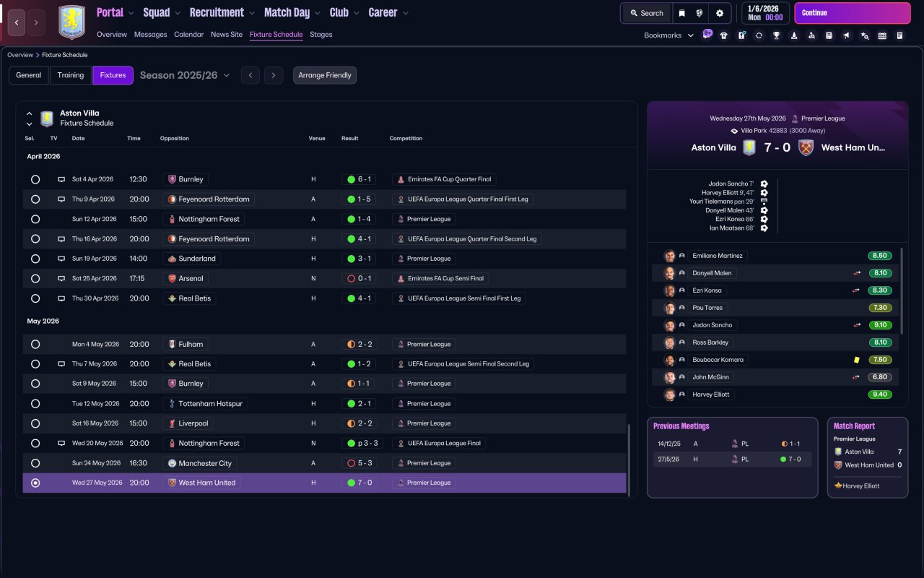
Task: Select the radio button for the Arsenal fixture
Action: click(35, 278)
